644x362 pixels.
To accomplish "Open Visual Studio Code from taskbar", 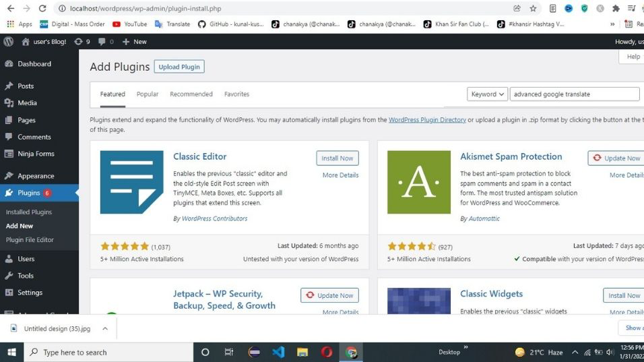I will tap(278, 352).
